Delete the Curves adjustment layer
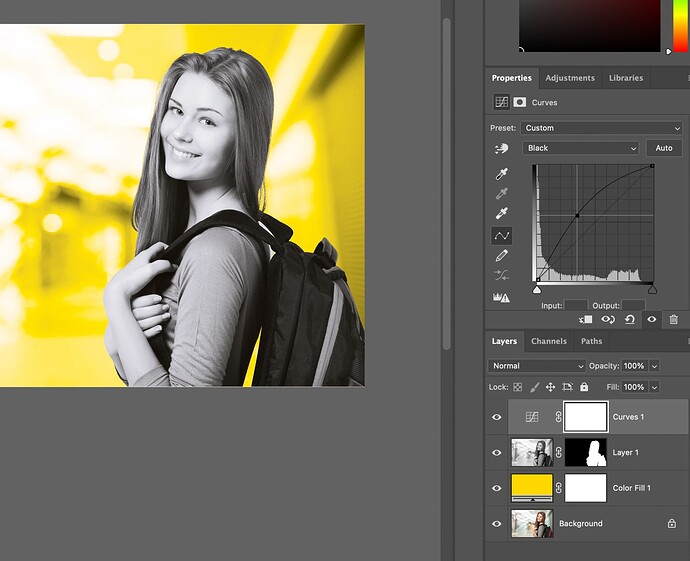Screen dimensions: 690x561 point(674,320)
